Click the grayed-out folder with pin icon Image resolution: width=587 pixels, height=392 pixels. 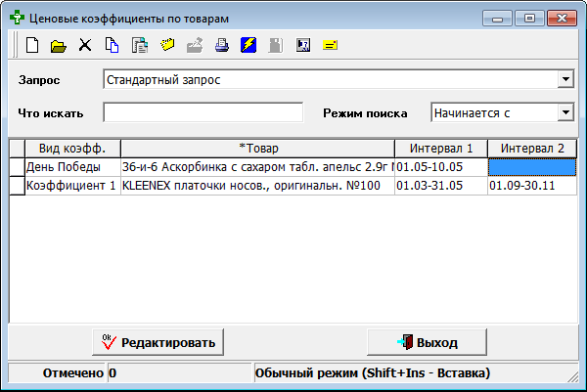point(195,45)
